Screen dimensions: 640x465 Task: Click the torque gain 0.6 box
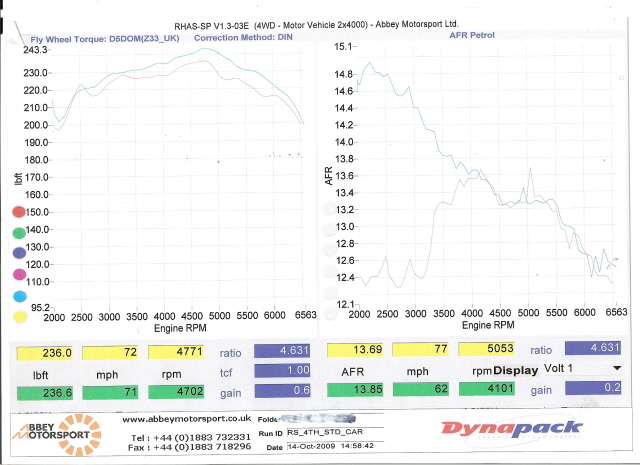(282, 391)
